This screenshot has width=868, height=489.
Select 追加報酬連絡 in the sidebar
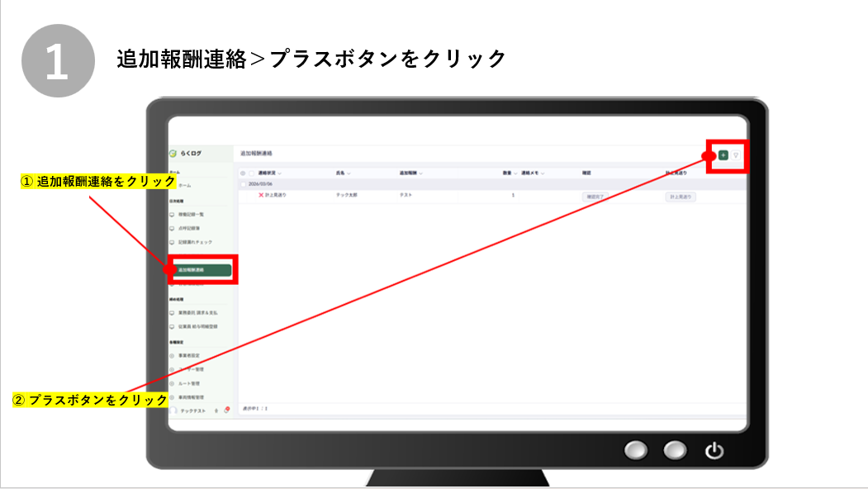coord(200,269)
